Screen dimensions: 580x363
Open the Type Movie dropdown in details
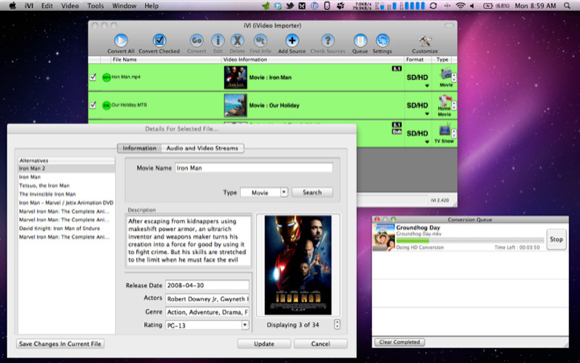(264, 192)
